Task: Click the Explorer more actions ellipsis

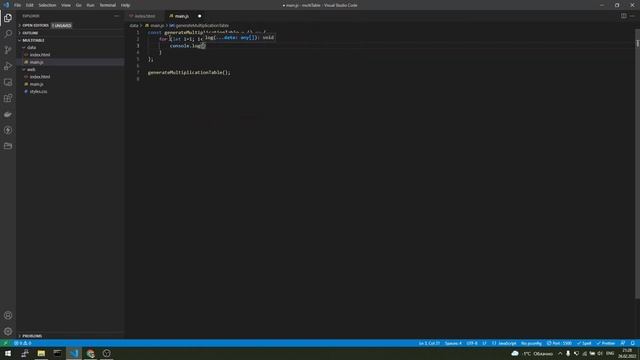Action: tap(117, 16)
